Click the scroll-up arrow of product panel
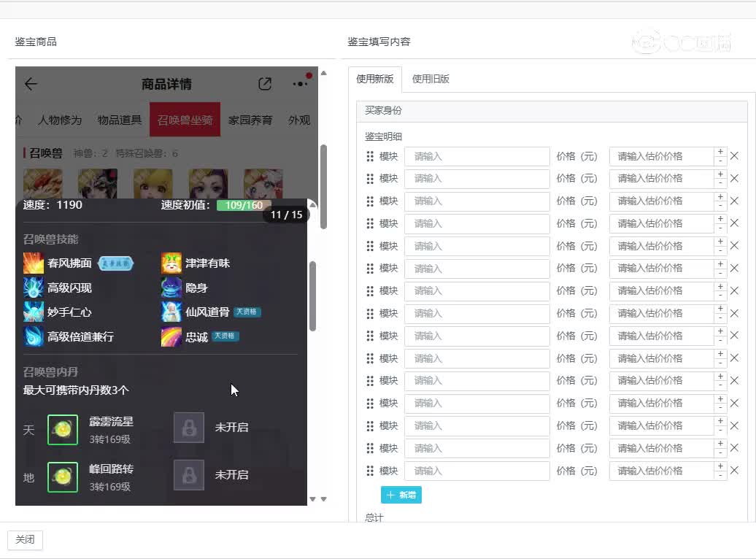756x559 pixels. click(x=323, y=73)
